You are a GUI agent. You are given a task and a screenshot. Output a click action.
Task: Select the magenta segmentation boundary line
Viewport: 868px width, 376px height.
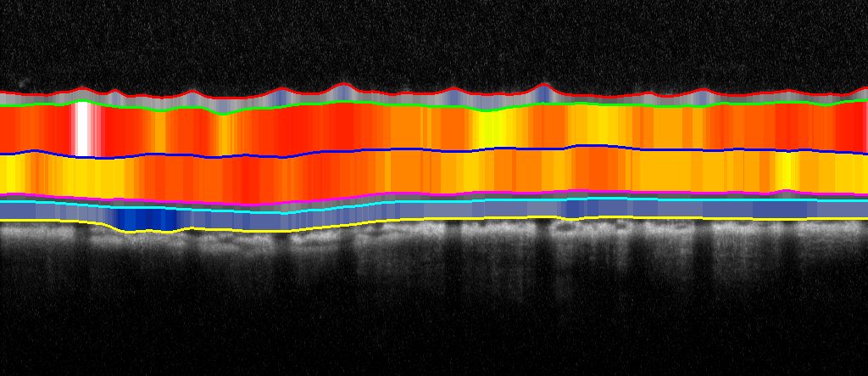coord(434,196)
